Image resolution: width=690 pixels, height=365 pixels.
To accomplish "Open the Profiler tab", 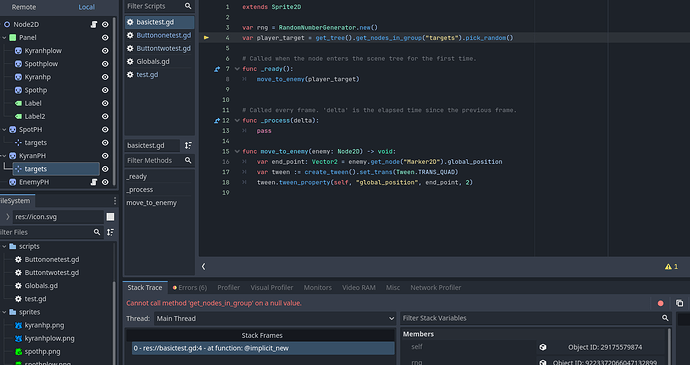I will [x=228, y=288].
